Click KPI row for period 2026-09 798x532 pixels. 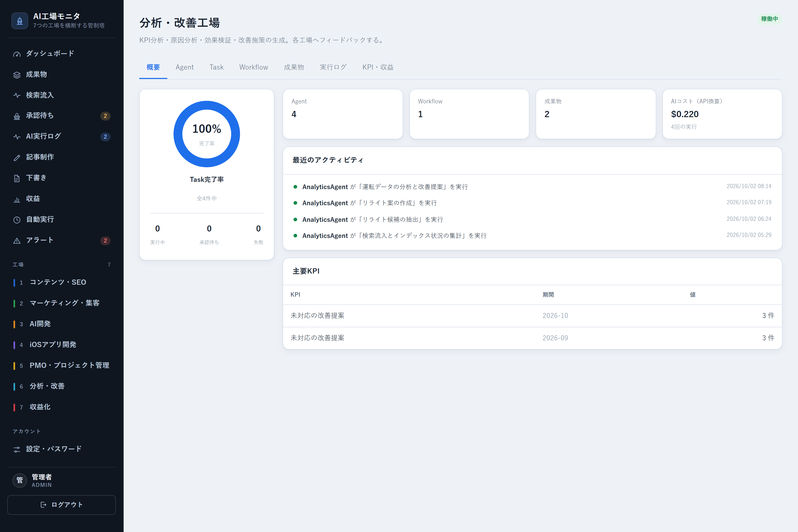tap(532, 338)
